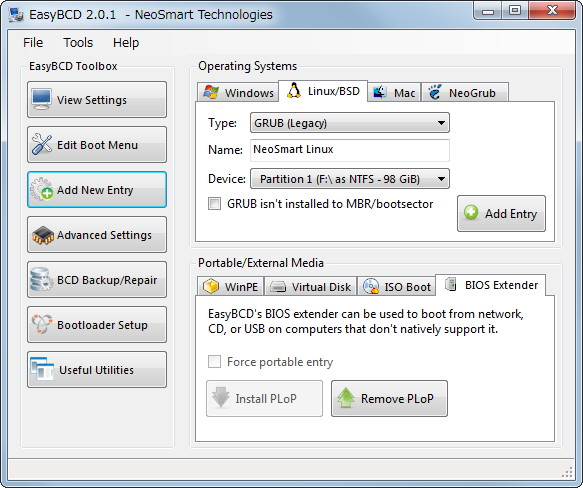583x488 pixels.
Task: Click the window resize grip in status bar
Action: point(567,472)
